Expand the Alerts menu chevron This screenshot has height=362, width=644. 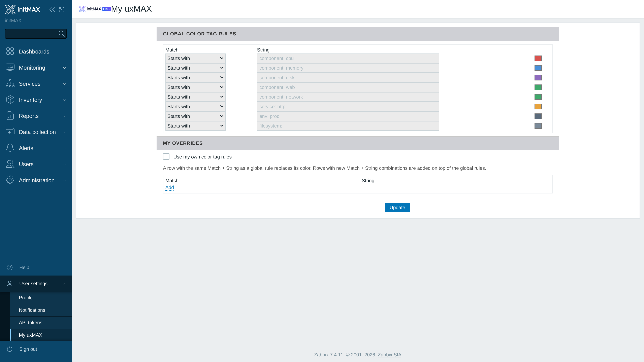point(64,148)
